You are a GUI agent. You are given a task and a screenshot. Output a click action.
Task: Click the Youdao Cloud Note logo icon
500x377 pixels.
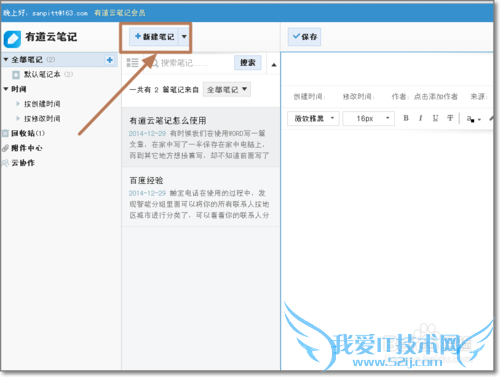(12, 39)
